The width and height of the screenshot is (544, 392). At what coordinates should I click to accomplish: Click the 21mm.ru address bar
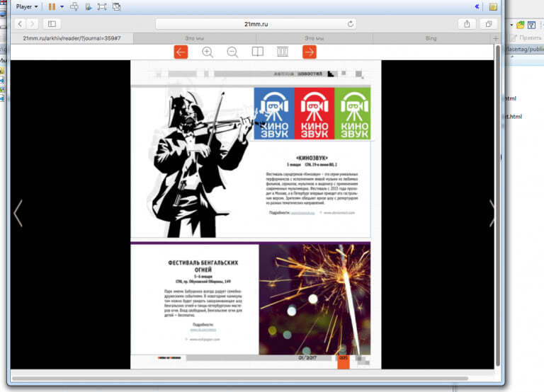pos(256,24)
